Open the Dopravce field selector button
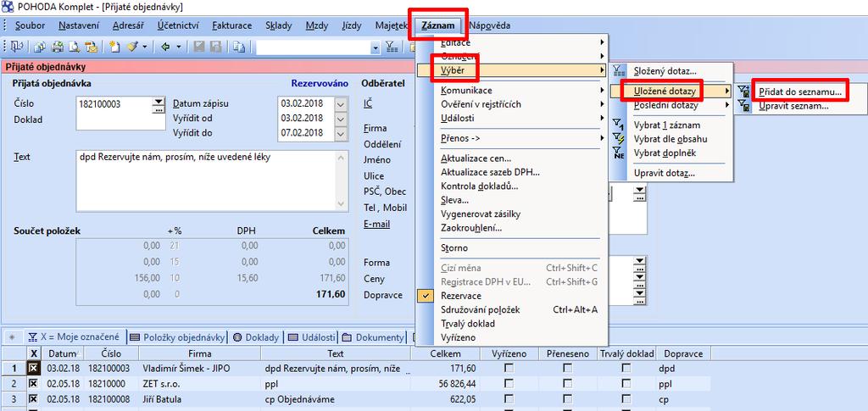The width and height of the screenshot is (868, 411). tap(640, 292)
